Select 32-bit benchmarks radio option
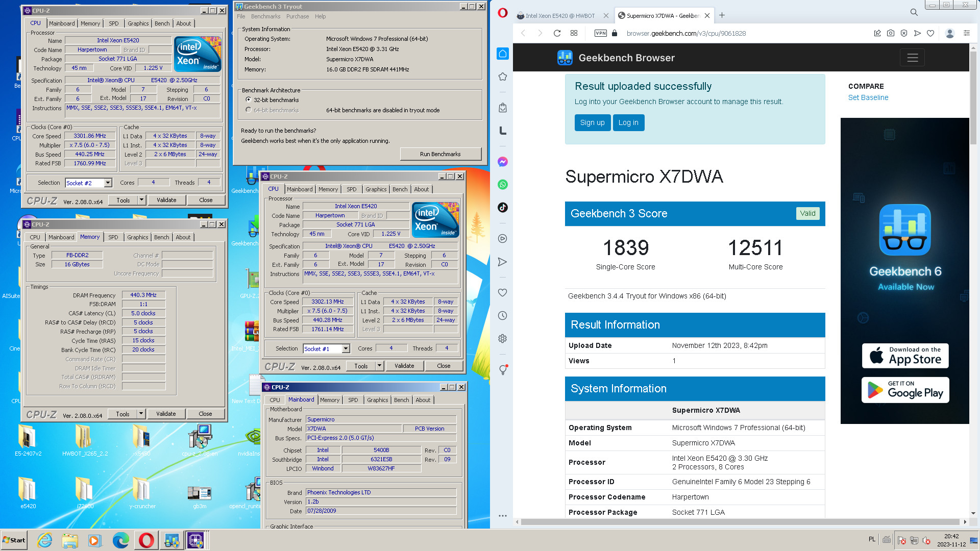Image resolution: width=980 pixels, height=551 pixels. click(x=249, y=100)
